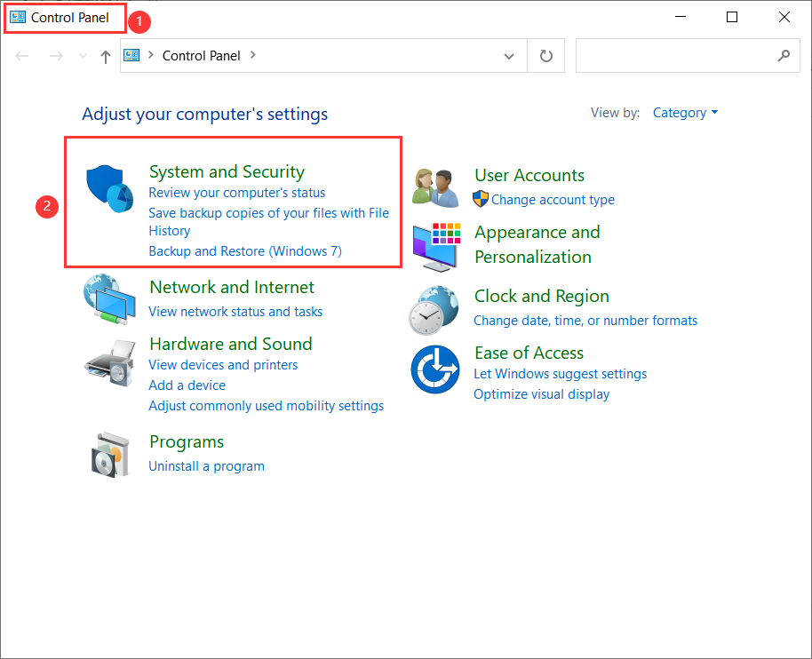Select Change date, time, or number formats
The height and width of the screenshot is (659, 812).
tap(585, 321)
